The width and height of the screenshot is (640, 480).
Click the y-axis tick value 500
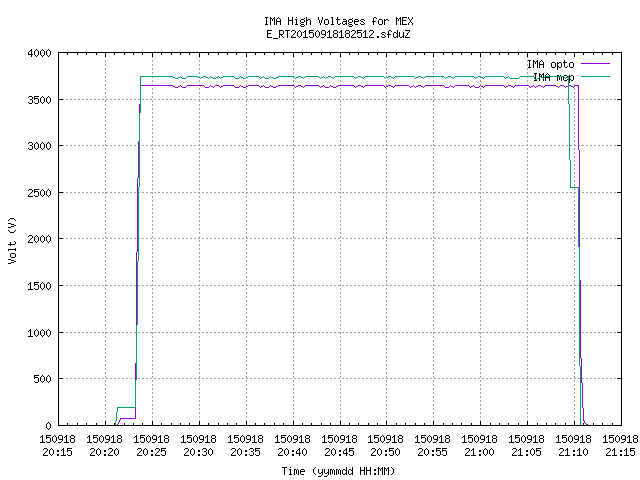tap(42, 379)
